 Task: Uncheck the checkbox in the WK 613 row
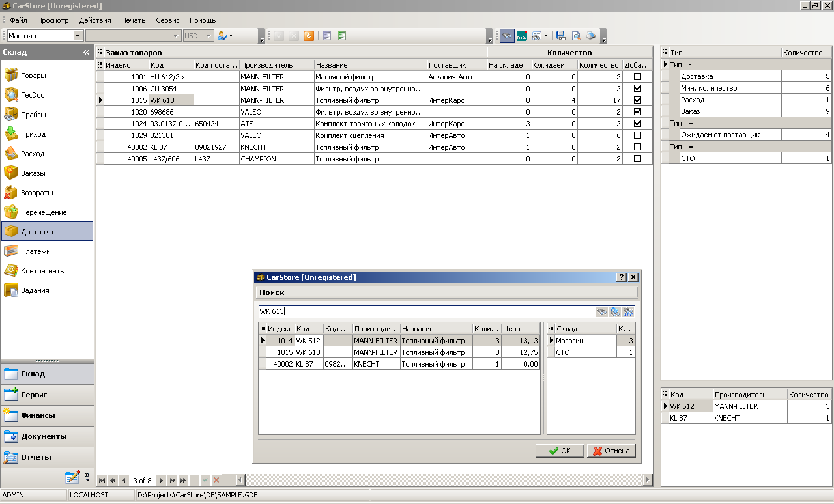[637, 100]
